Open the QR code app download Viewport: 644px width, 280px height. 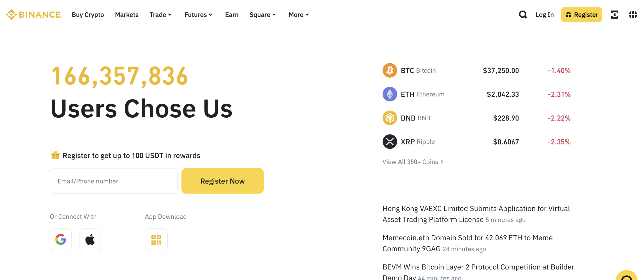156,240
